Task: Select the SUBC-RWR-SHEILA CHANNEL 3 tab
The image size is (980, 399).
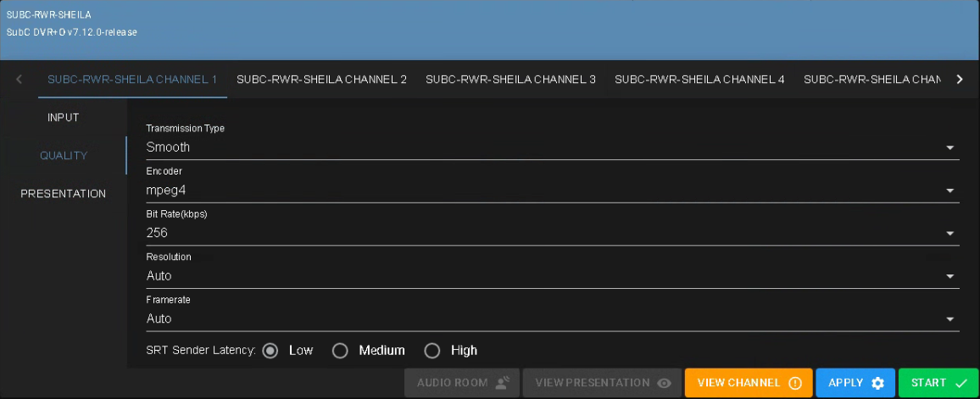Action: point(510,80)
